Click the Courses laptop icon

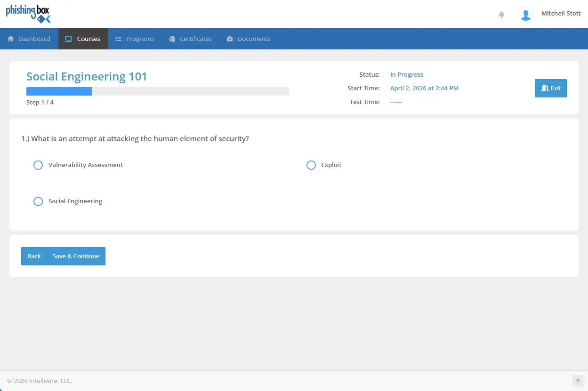coord(69,39)
